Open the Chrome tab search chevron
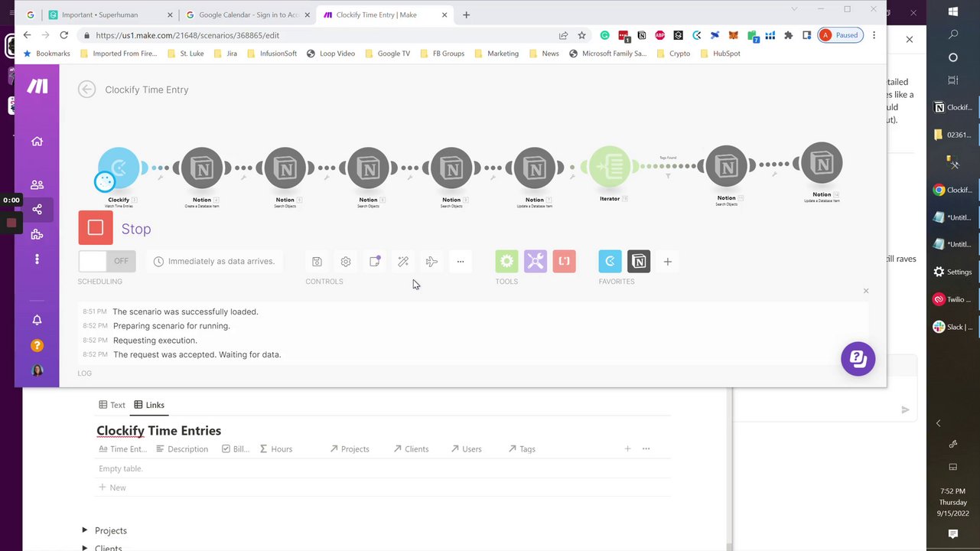This screenshot has width=980, height=551. pos(794,9)
